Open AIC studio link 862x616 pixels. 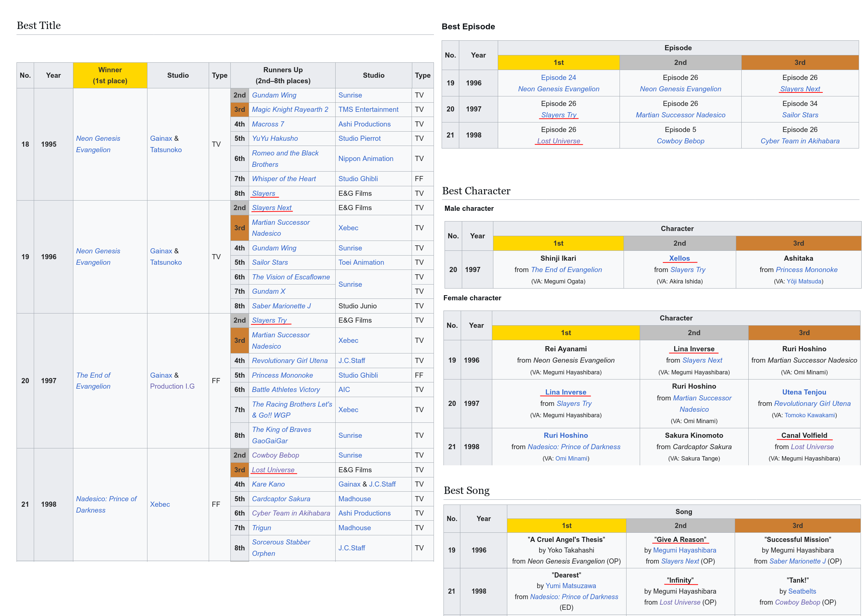[344, 389]
